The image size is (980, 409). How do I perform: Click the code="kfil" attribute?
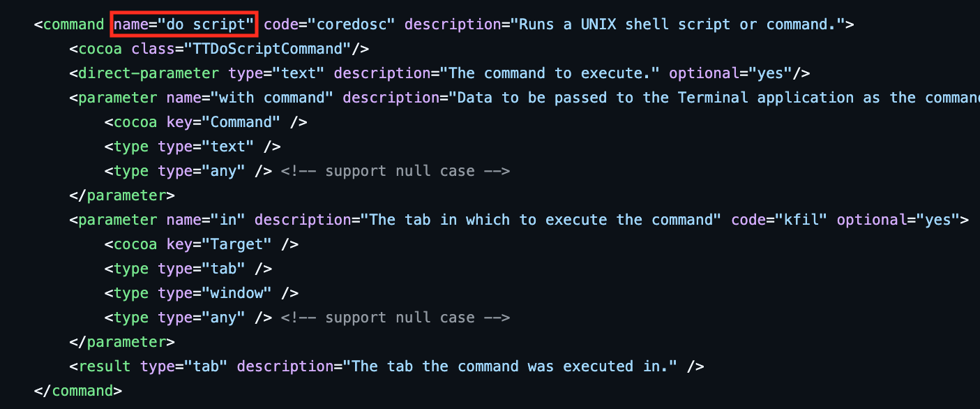pos(779,220)
